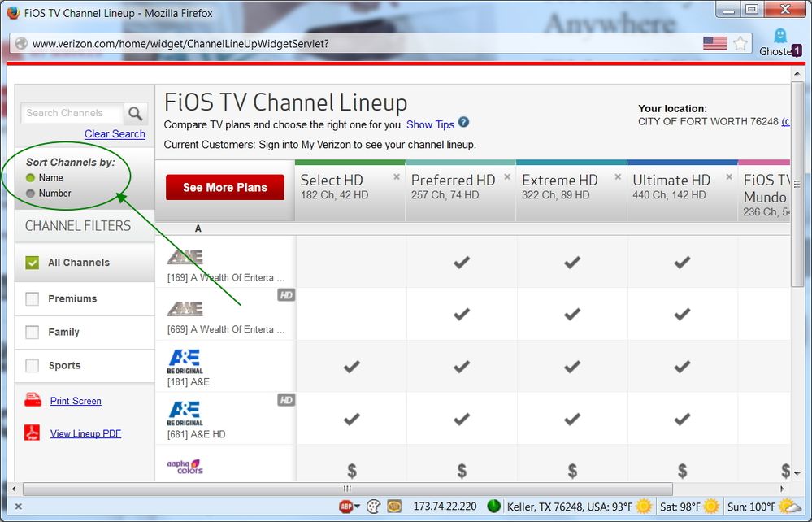The width and height of the screenshot is (812, 522).
Task: Remove the Select HD plan column
Action: pyautogui.click(x=397, y=176)
